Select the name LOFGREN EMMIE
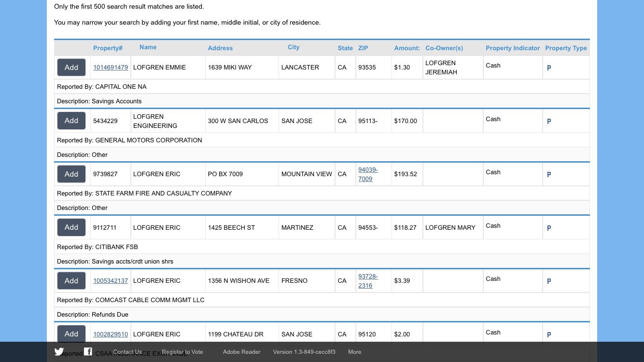This screenshot has width=644, height=362. (x=159, y=68)
